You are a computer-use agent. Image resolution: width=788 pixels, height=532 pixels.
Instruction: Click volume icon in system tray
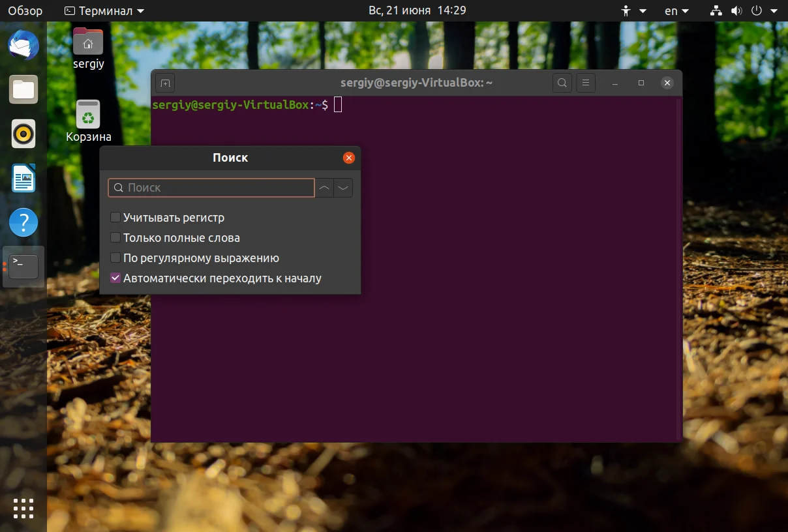[x=736, y=10]
